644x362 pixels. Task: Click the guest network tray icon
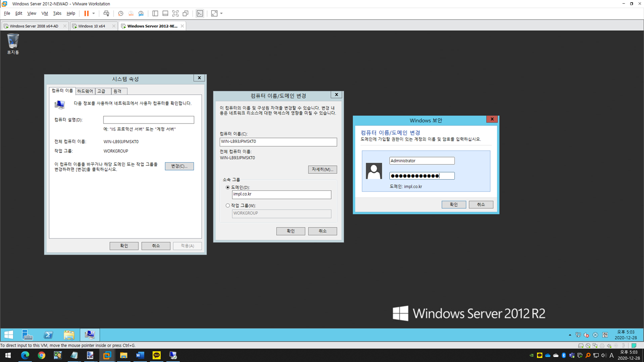coord(578,335)
